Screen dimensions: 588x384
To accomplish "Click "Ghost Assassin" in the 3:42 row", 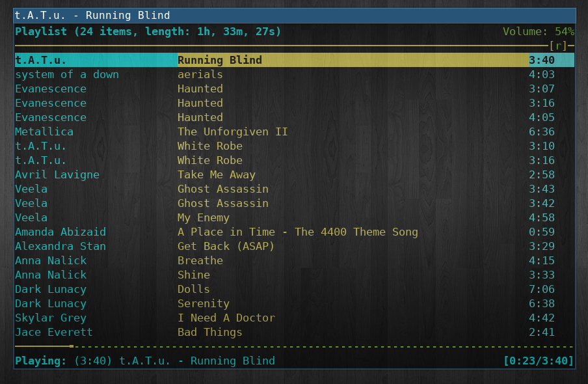I will click(223, 203).
